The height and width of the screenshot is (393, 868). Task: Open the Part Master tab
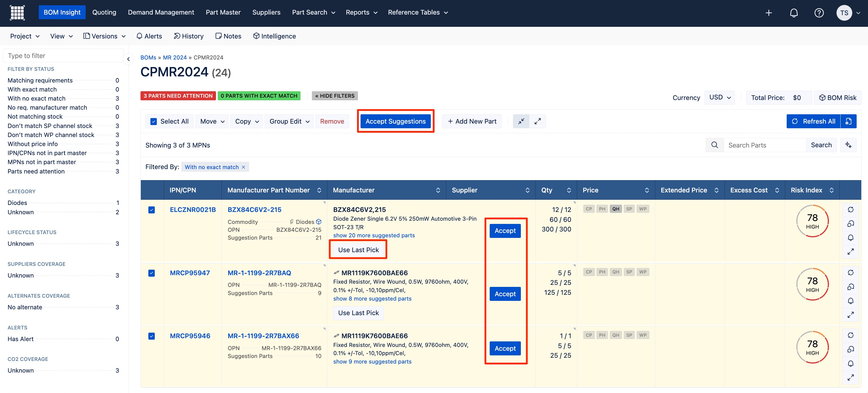click(x=223, y=13)
